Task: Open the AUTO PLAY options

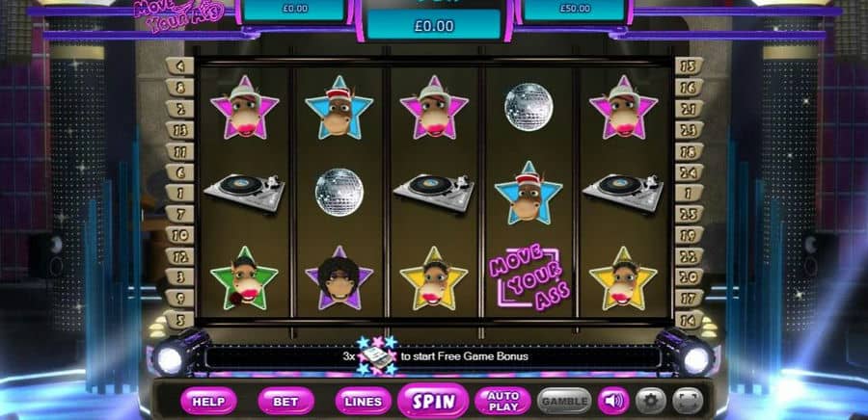Action: 502,401
